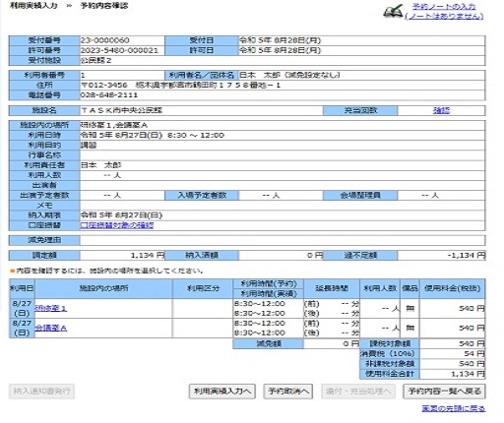Viewport: 504px width, 423px height.
Task: Click the 540 円 fee in the 会議室A row
Action: [472, 328]
